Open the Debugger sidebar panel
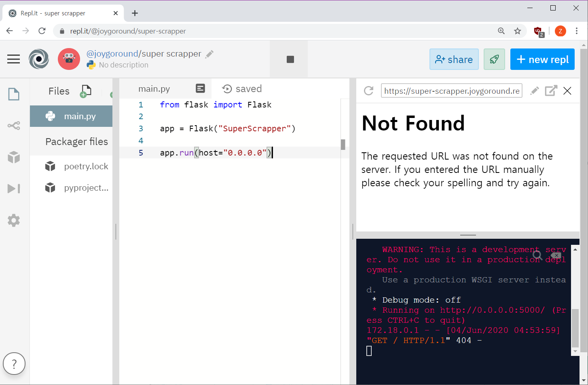Screen dimensions: 588x385 pos(14,189)
